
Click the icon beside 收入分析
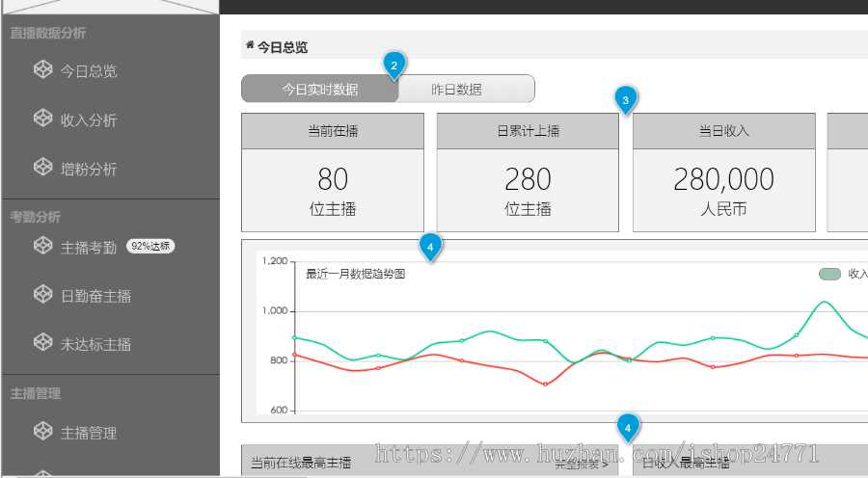(42, 118)
